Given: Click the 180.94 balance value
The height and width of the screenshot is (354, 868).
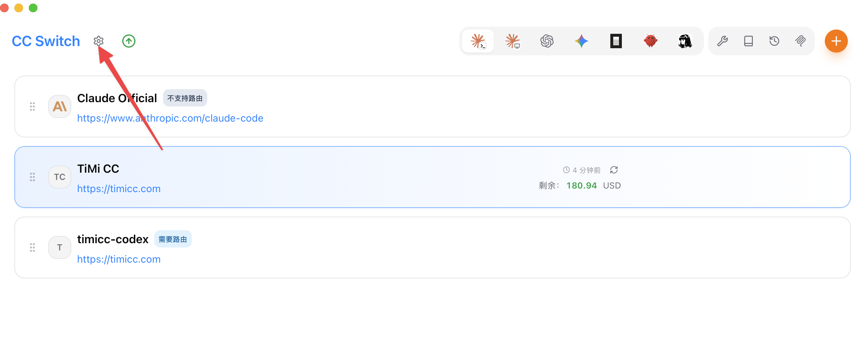Looking at the screenshot, I should click(582, 186).
